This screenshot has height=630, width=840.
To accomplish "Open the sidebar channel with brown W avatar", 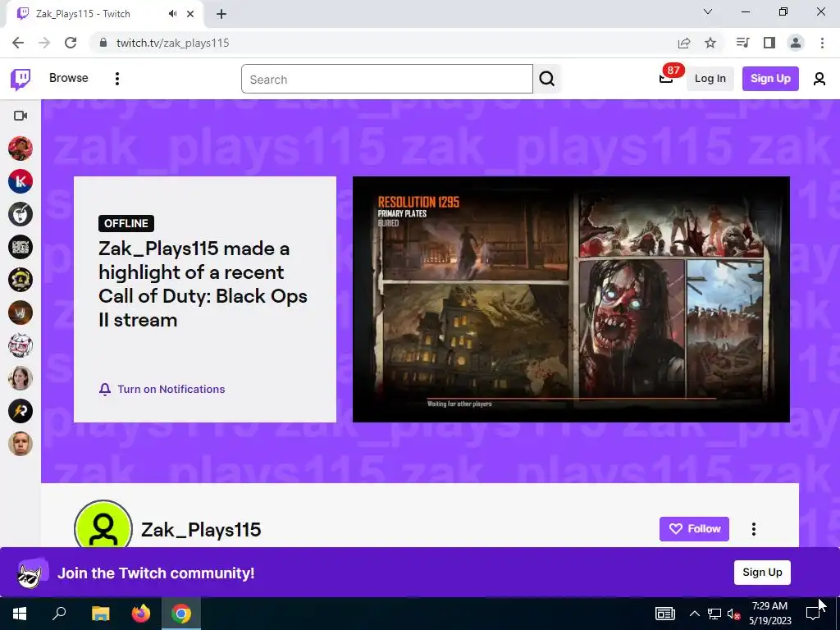I will tap(21, 313).
